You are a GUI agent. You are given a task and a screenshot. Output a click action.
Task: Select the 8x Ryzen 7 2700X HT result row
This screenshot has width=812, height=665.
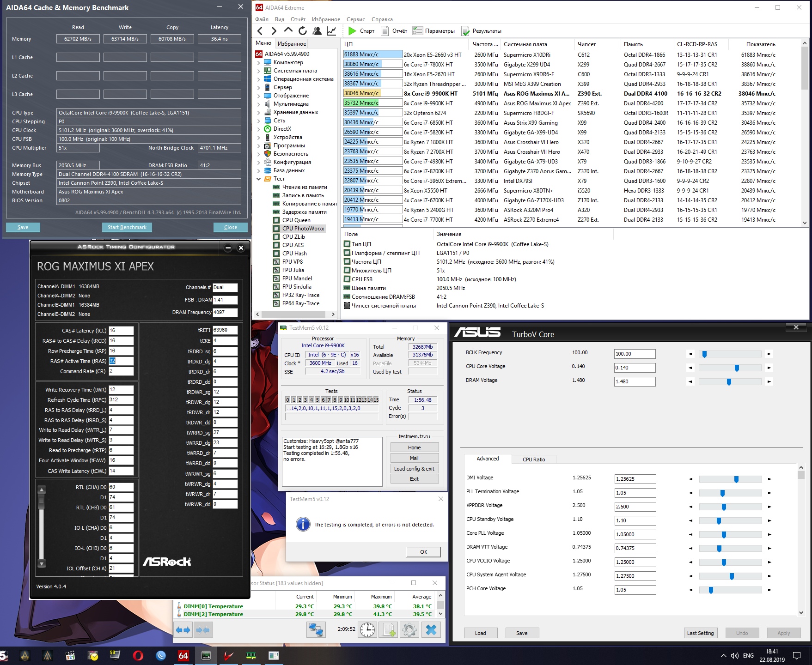[x=559, y=151]
